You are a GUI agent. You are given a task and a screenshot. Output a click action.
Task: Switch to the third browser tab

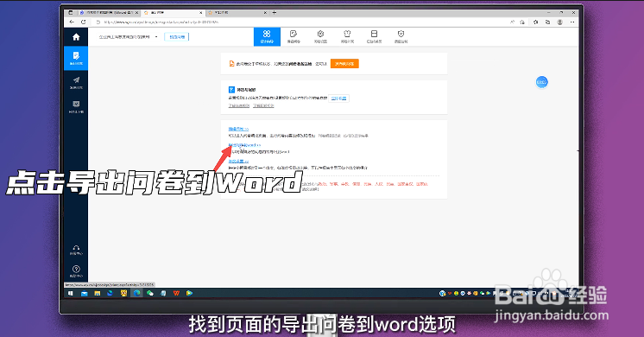tap(237, 13)
